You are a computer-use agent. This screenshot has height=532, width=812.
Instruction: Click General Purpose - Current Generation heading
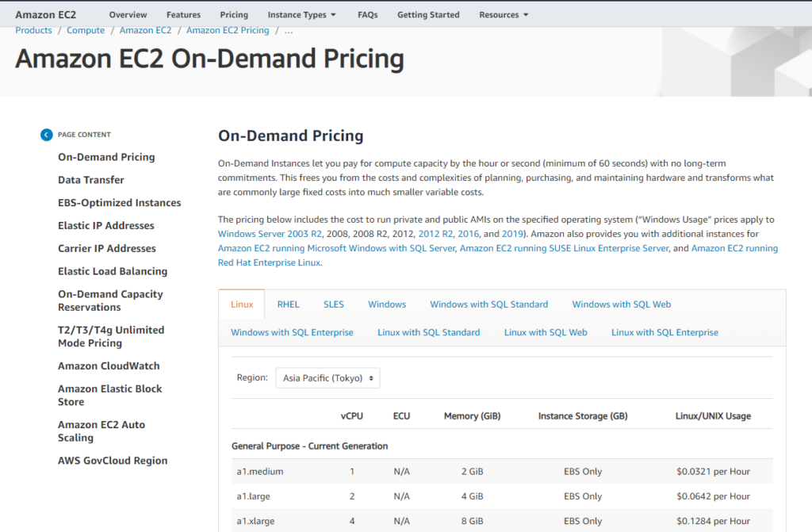(310, 446)
